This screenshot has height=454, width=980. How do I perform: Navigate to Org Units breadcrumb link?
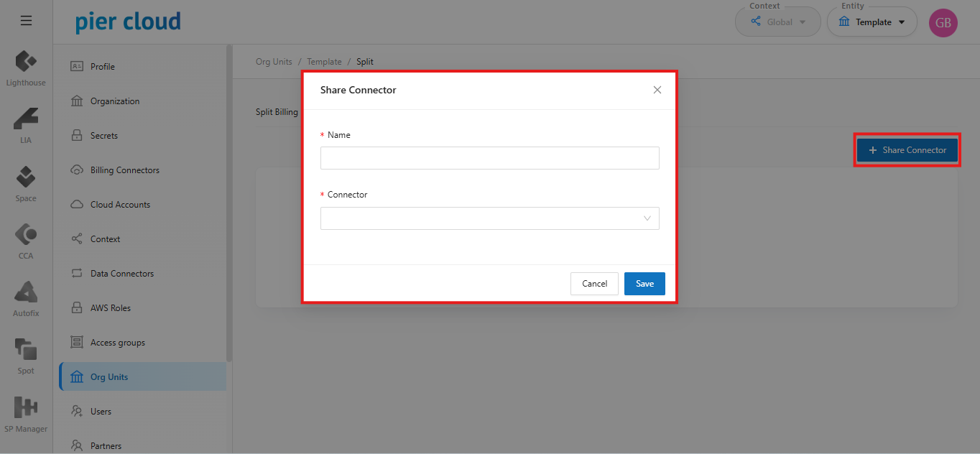pos(274,62)
